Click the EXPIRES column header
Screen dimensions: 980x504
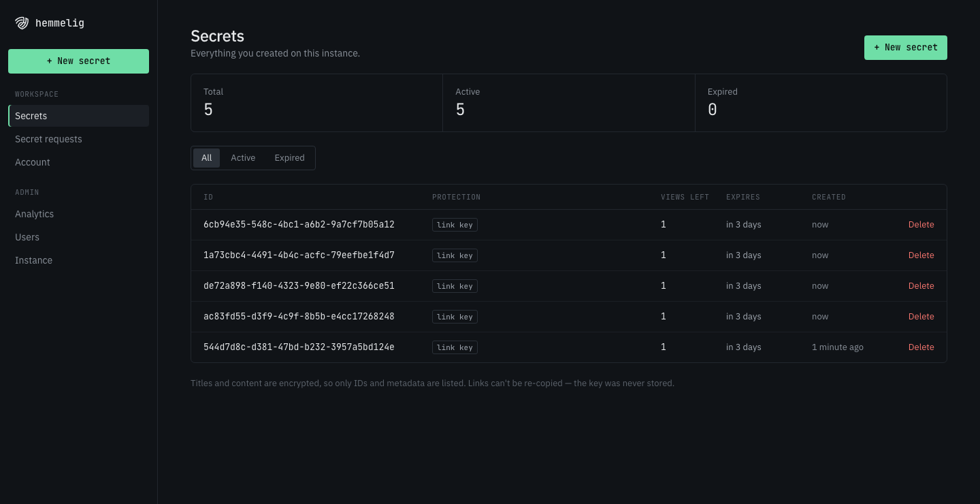tap(743, 198)
